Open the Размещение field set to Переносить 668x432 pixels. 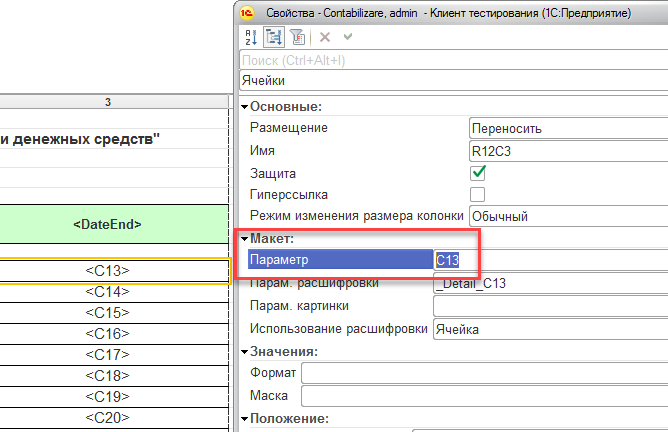click(567, 128)
